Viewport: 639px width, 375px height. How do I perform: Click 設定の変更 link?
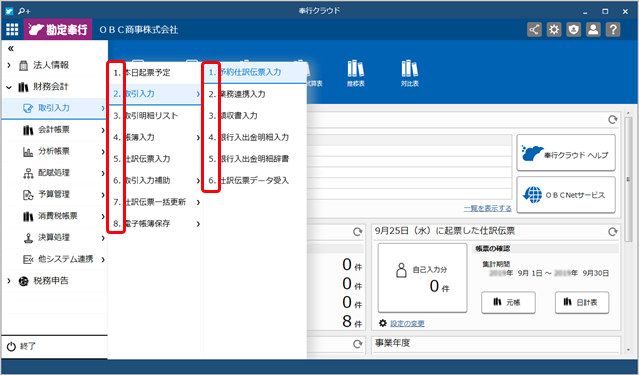(407, 323)
